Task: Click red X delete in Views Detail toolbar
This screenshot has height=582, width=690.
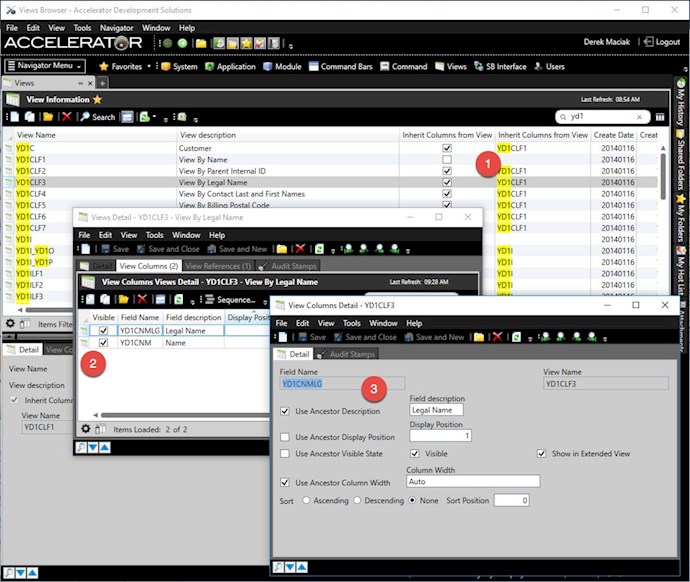Action: point(300,249)
